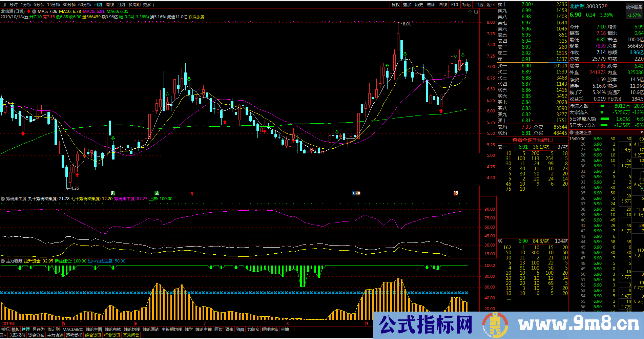Switch to 分时 chart view
Screen dimensions: 644x339
click(14, 4)
